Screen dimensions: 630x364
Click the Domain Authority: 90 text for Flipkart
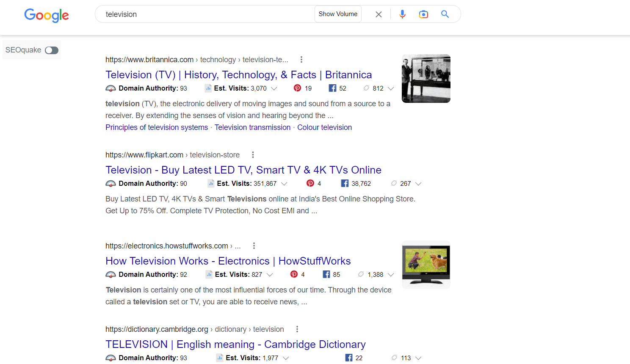tap(153, 184)
